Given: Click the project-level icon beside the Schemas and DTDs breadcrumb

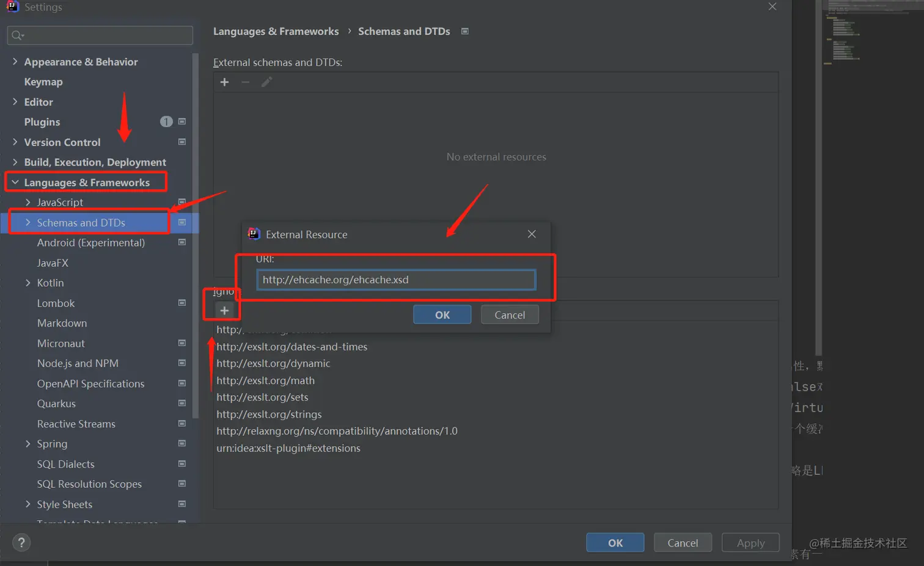Looking at the screenshot, I should (x=465, y=31).
